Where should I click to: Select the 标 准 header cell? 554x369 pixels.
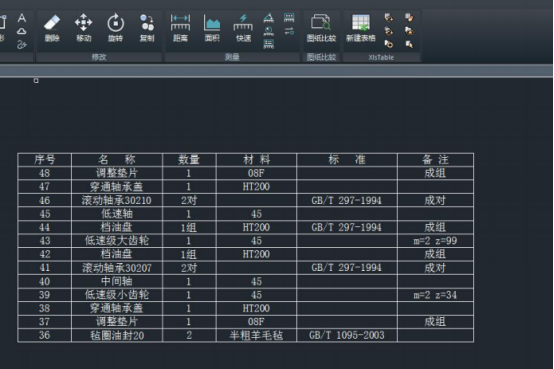click(347, 160)
